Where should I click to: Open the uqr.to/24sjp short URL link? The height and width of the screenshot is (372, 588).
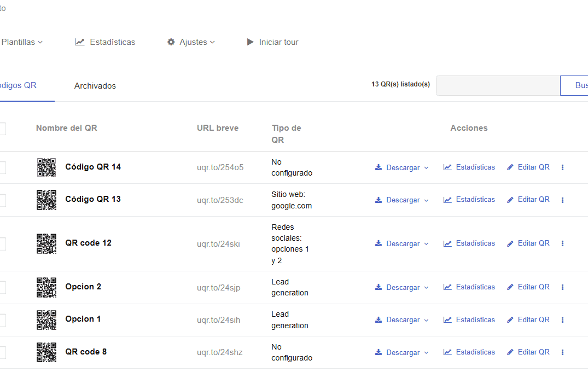point(218,287)
